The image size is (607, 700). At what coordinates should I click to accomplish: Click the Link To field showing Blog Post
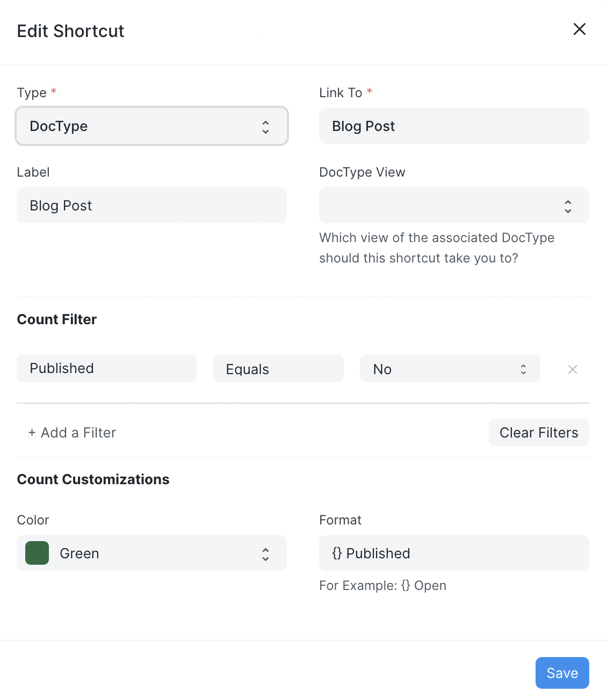tap(454, 126)
